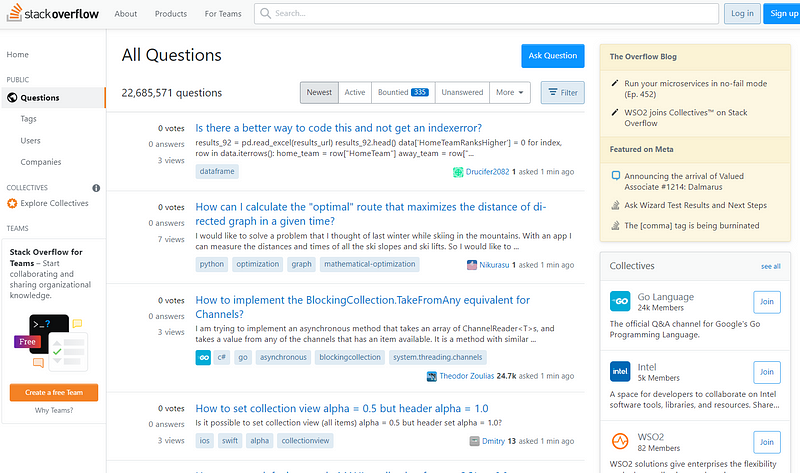800x473 pixels.
Task: Click the meta icon beside Ask Wizard Test
Action: pyautogui.click(x=616, y=205)
